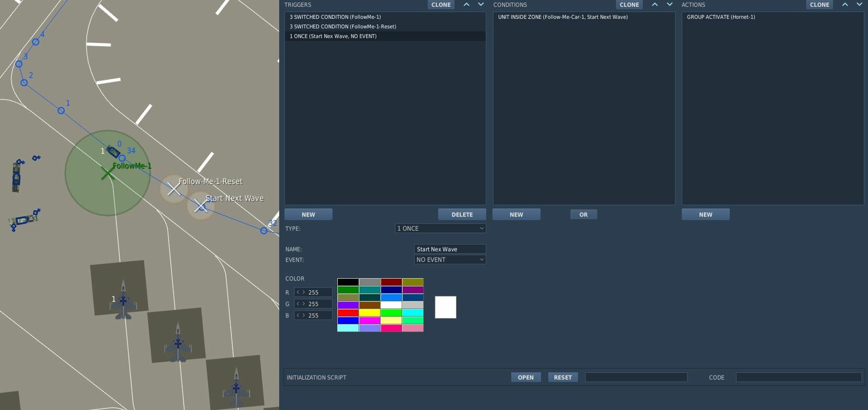Increase the R color value stepper
868x410 pixels.
304,292
